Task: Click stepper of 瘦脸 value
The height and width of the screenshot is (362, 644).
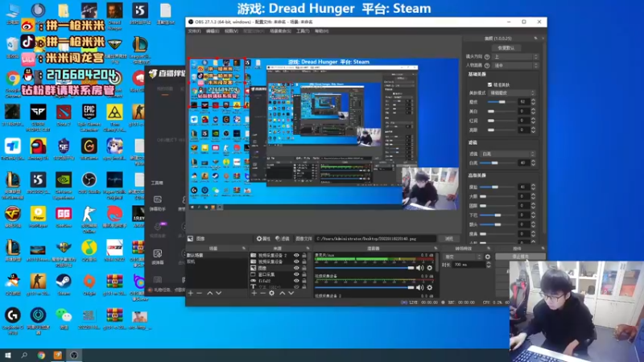Action: [x=533, y=187]
